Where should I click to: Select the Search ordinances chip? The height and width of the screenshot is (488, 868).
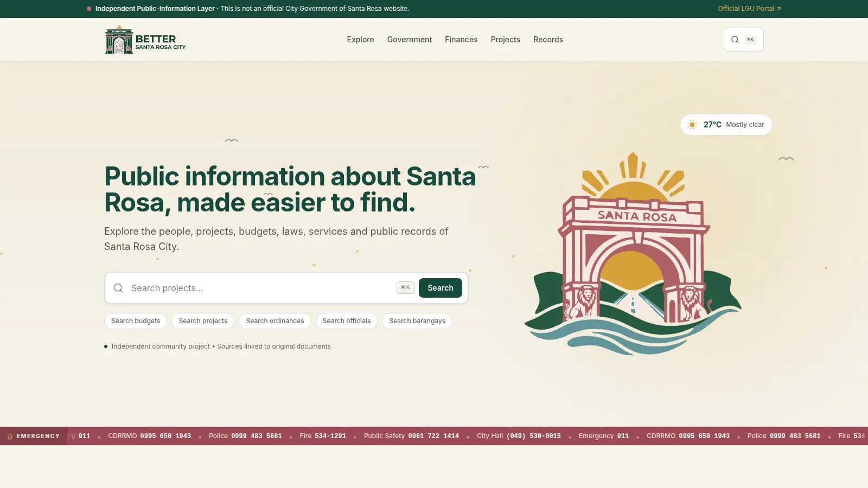point(275,321)
